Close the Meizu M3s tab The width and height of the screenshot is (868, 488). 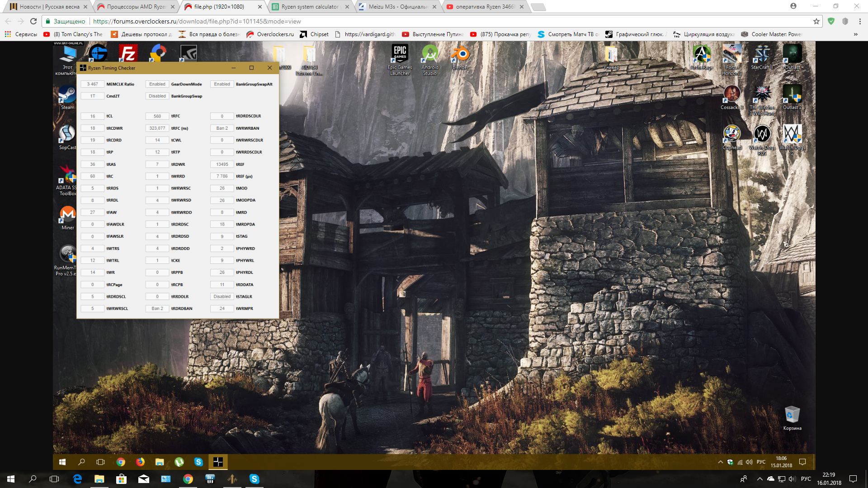click(434, 7)
